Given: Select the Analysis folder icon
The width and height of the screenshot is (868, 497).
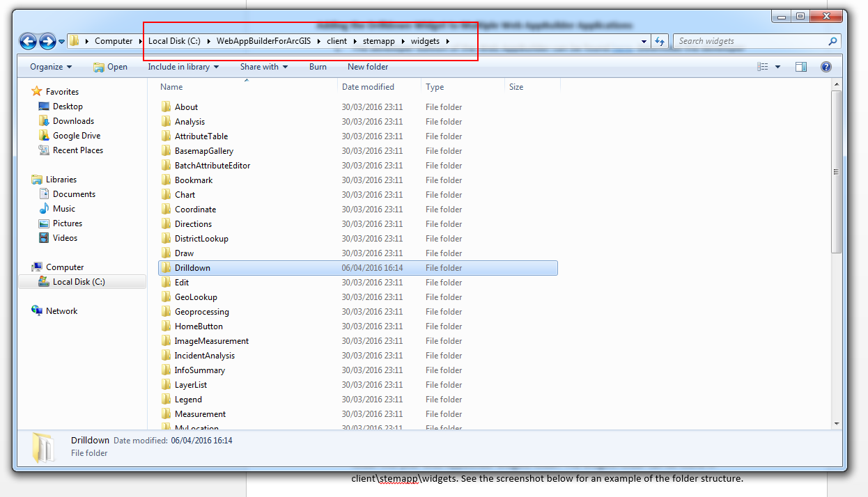Looking at the screenshot, I should pos(166,122).
